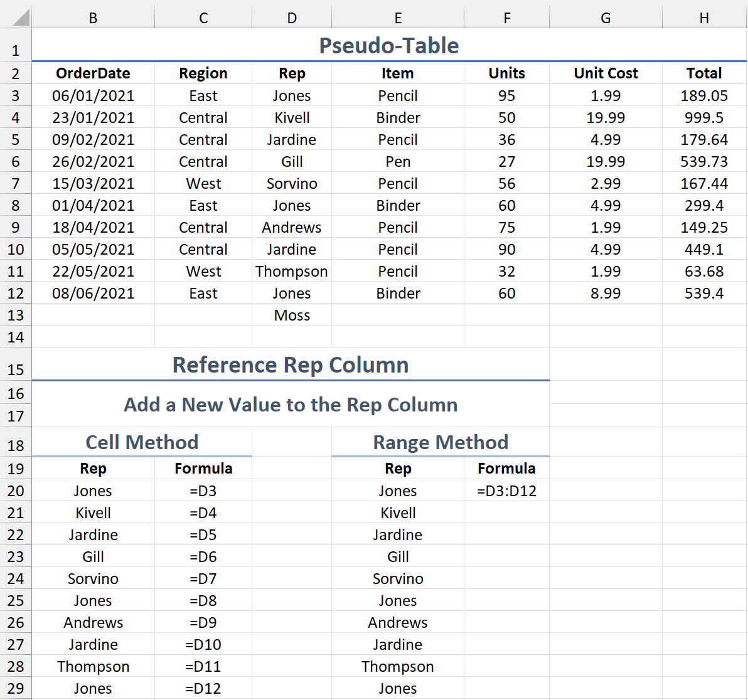Image resolution: width=748 pixels, height=700 pixels.
Task: Select cell containing Moss
Action: (292, 316)
